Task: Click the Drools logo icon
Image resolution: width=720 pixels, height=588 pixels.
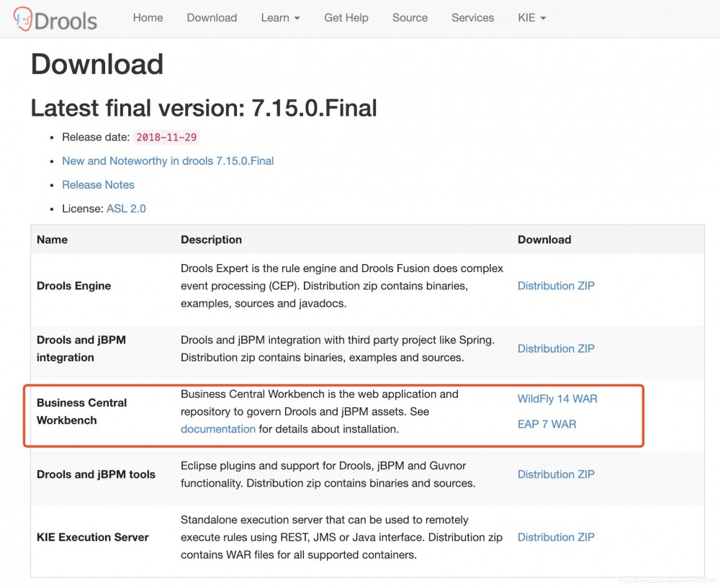Action: point(23,19)
